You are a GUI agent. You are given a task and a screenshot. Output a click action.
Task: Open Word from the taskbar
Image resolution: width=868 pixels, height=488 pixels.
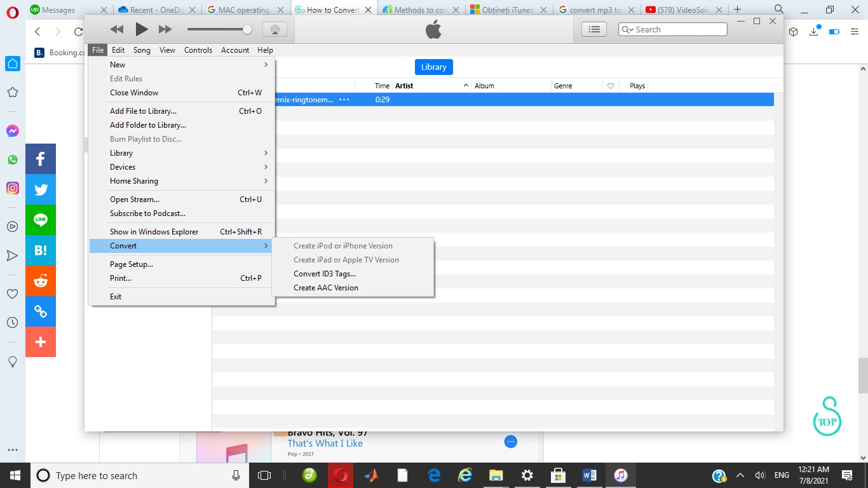tap(589, 475)
